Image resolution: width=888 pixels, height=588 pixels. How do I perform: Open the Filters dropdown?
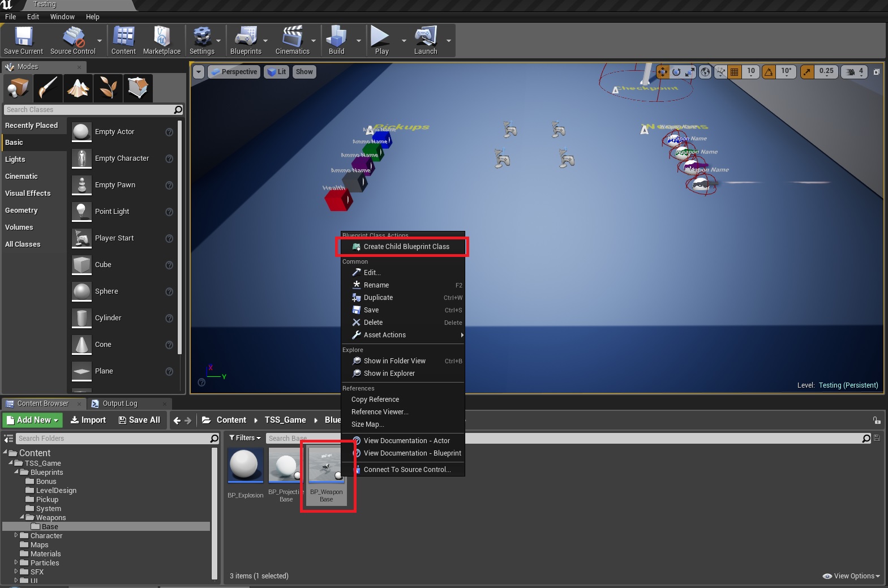click(245, 438)
